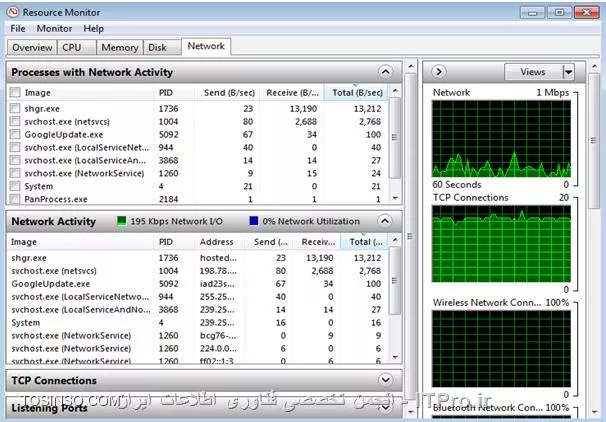Click Network Activity list scroll up arrow
The image size is (606, 422).
click(395, 240)
